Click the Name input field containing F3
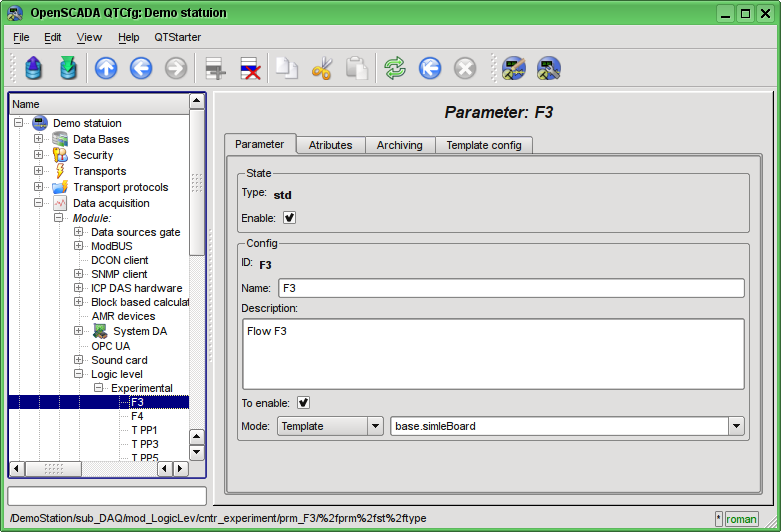Screen dimensions: 781x532 tap(510, 288)
